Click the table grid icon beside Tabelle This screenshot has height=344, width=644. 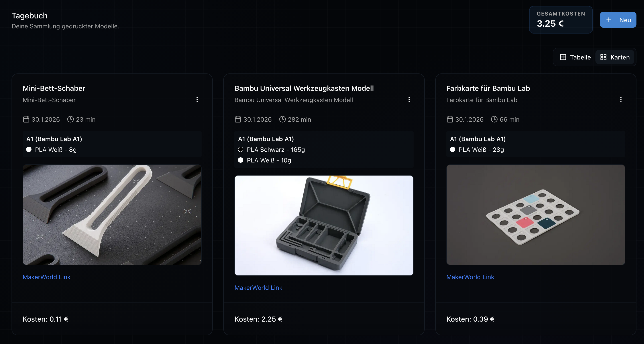563,57
